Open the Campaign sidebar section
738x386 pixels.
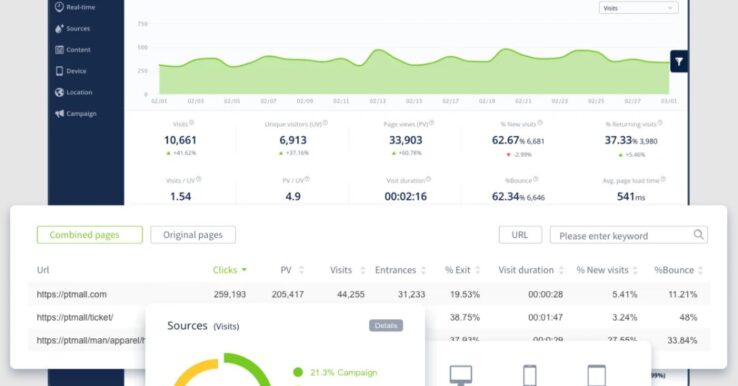tap(76, 113)
